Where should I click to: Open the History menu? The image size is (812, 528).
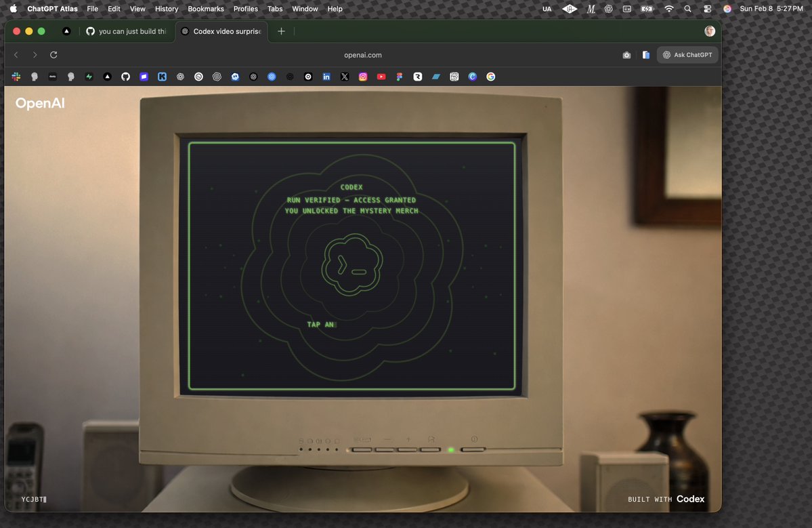coord(166,9)
